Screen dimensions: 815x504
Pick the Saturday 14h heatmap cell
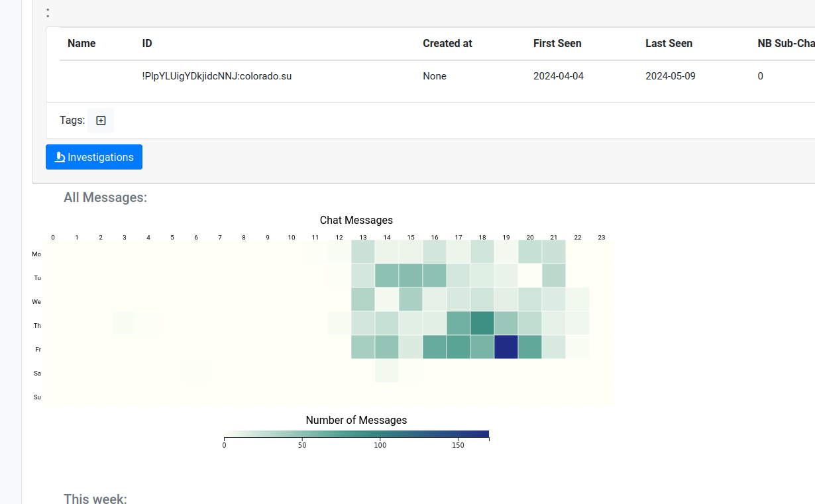pyautogui.click(x=387, y=371)
